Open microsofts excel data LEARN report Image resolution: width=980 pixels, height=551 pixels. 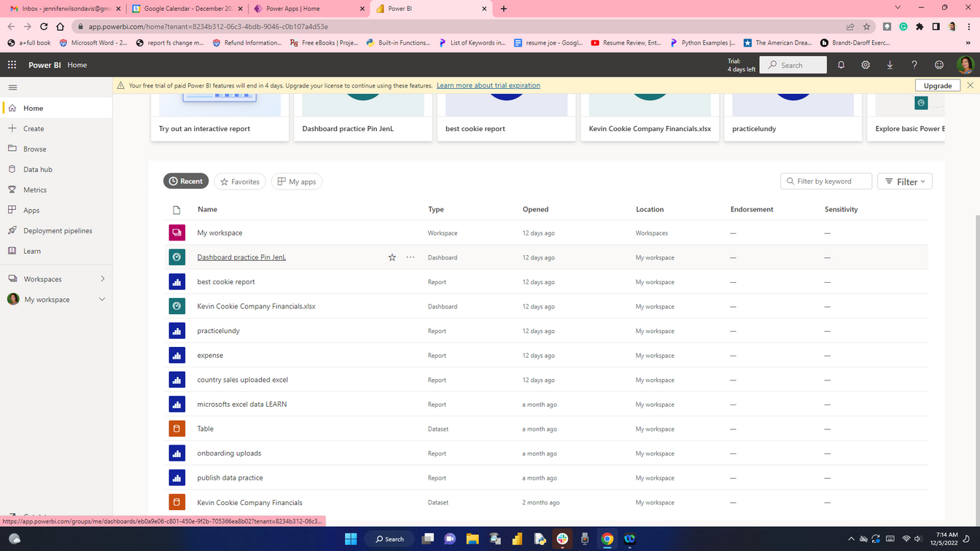[x=241, y=405]
